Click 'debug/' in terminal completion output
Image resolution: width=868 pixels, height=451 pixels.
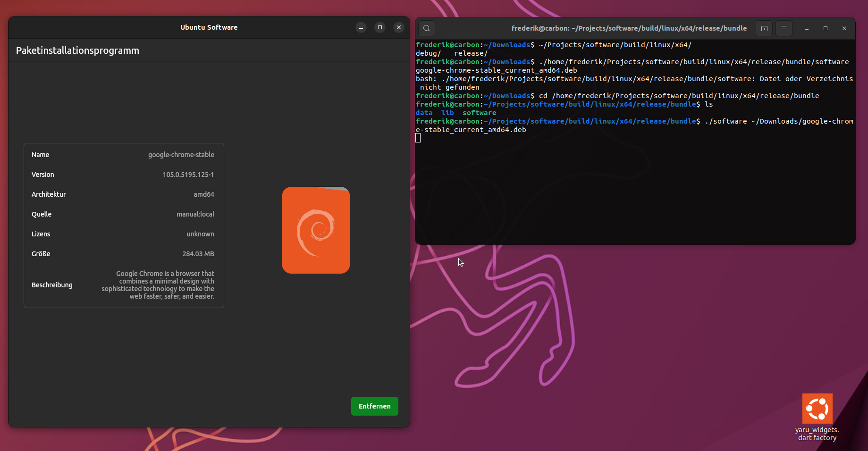(x=428, y=53)
